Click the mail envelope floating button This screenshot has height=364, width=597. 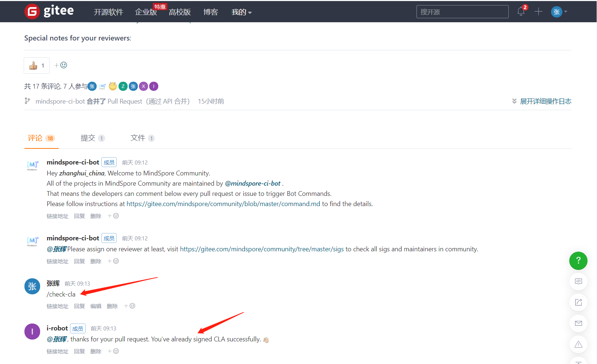578,323
